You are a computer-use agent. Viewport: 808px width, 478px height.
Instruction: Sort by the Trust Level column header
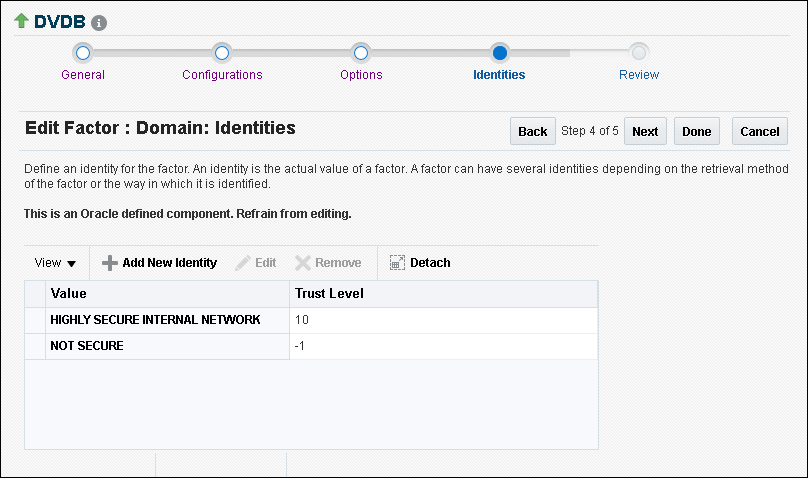tap(329, 294)
